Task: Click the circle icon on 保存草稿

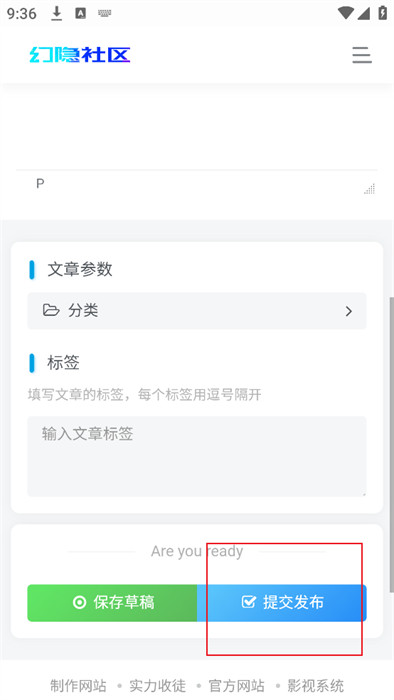Action: pos(79,603)
